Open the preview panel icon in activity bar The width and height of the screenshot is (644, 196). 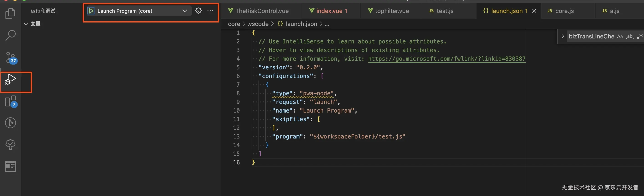click(x=10, y=166)
